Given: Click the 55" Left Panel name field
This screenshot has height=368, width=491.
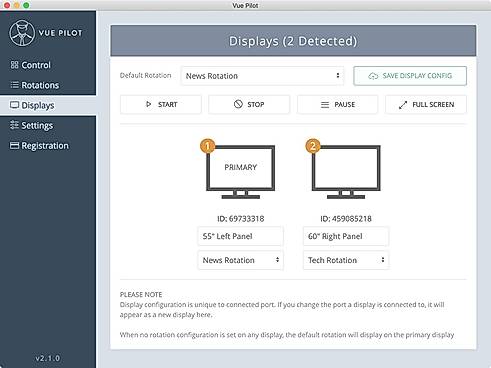Looking at the screenshot, I should tap(240, 236).
